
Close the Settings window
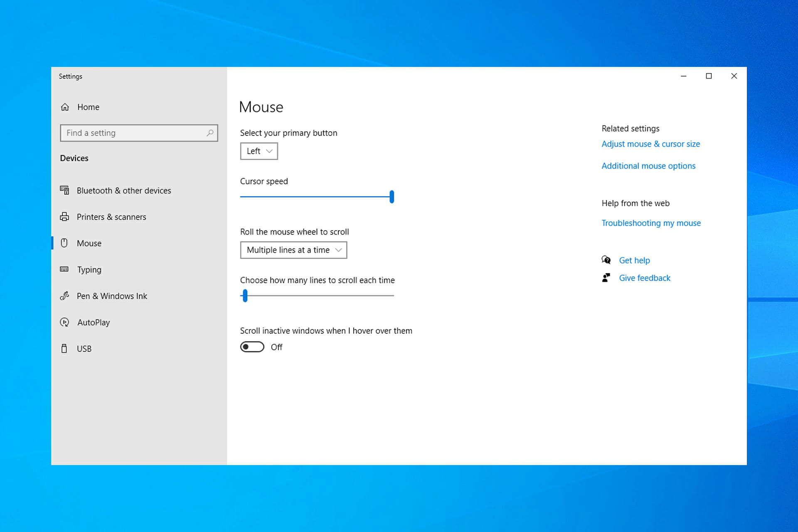[734, 76]
